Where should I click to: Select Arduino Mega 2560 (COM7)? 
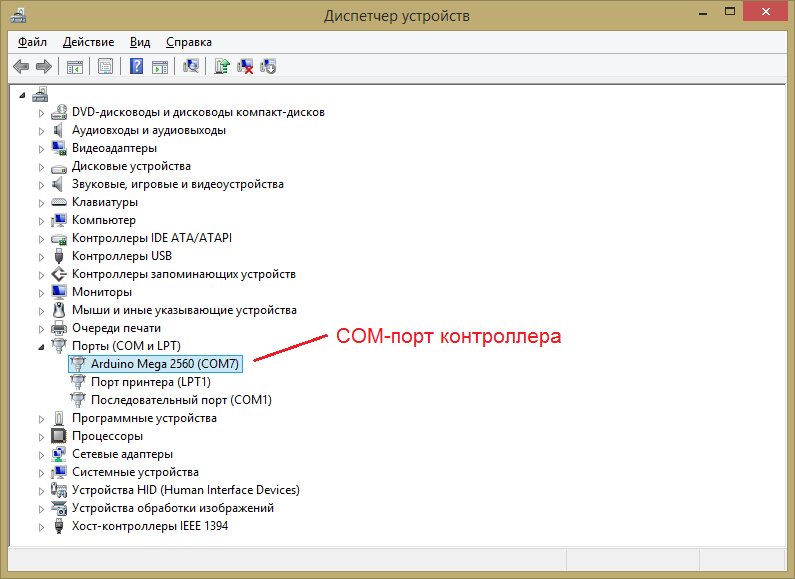click(164, 364)
